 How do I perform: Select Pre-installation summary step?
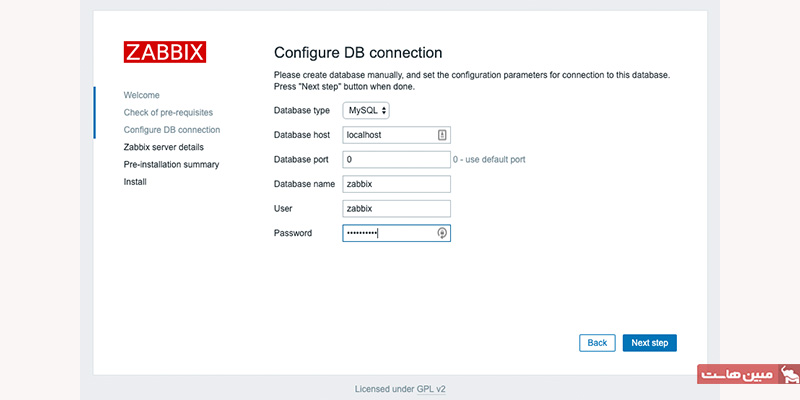coord(171,164)
